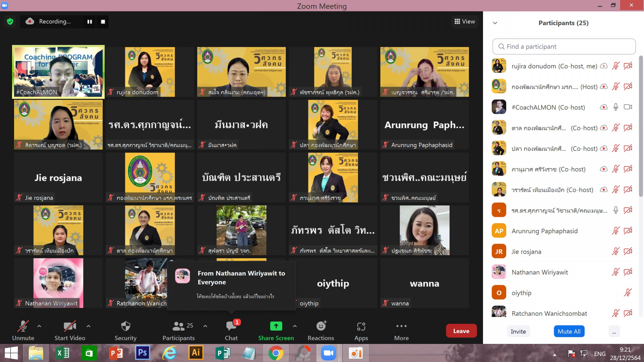Collapse the Participants panel chevron
Screen dimensions: 644x362
[495, 23]
